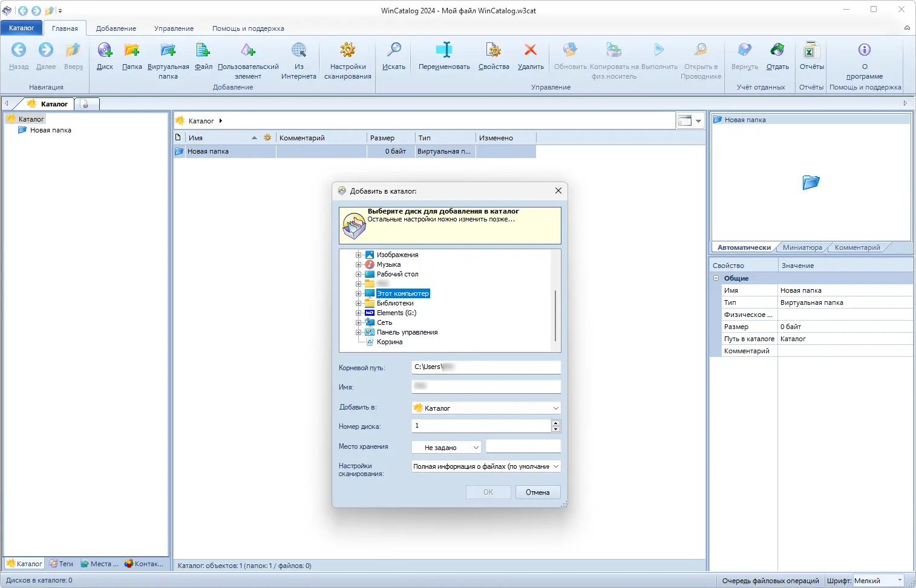Screen dimensions: 916x588
Task: Click the Искать magnifier icon
Action: pos(394,50)
